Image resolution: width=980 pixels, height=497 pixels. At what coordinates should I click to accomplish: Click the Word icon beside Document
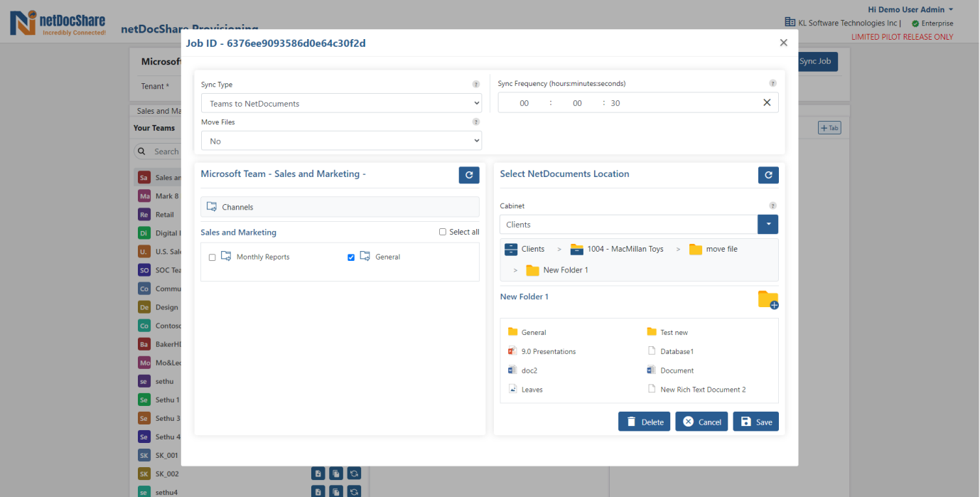[652, 370]
